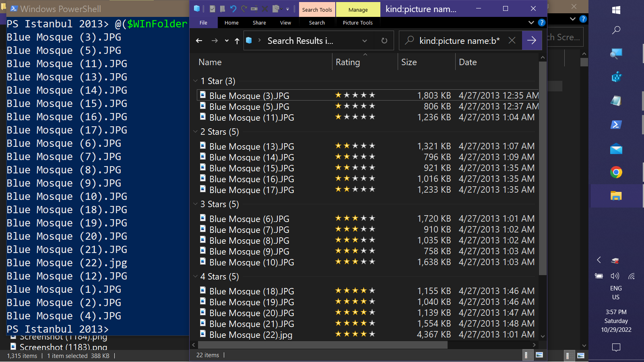Select Blue Mosque (6).JPG row
This screenshot has width=644, height=362.
click(x=367, y=218)
